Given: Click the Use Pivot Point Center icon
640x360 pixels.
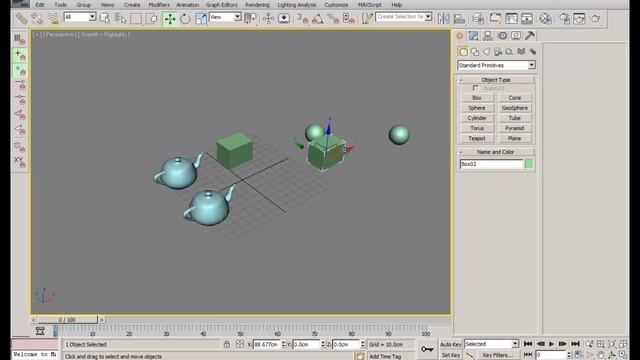Looking at the screenshot, I should point(250,18).
